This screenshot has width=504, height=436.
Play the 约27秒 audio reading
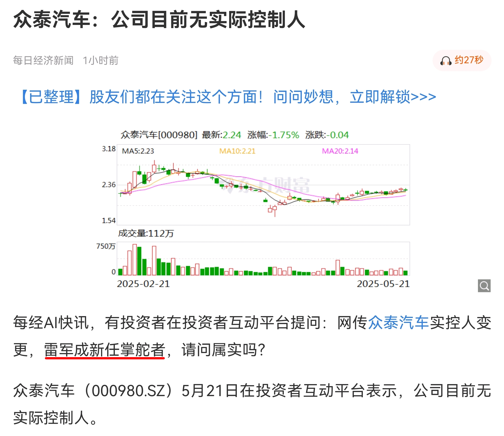click(x=462, y=60)
